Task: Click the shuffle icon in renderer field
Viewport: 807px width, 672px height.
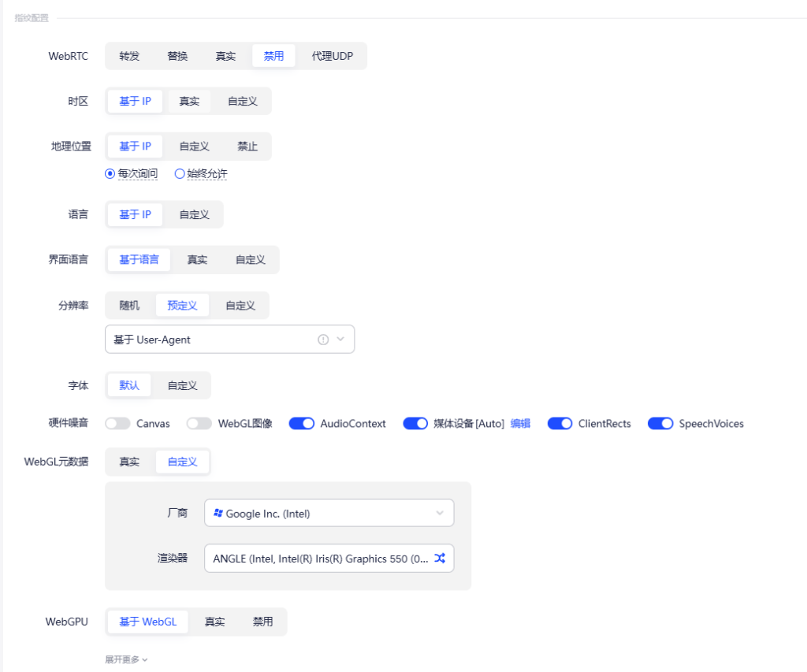Action: click(x=440, y=558)
